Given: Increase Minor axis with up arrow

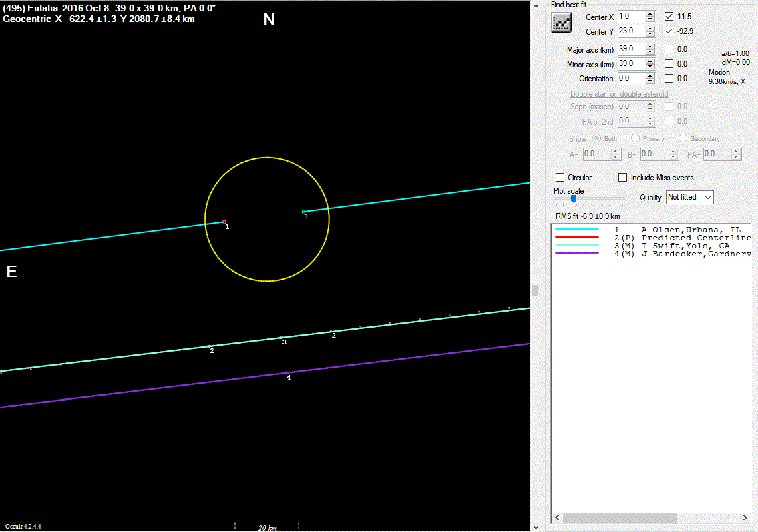Looking at the screenshot, I should click(x=650, y=60).
